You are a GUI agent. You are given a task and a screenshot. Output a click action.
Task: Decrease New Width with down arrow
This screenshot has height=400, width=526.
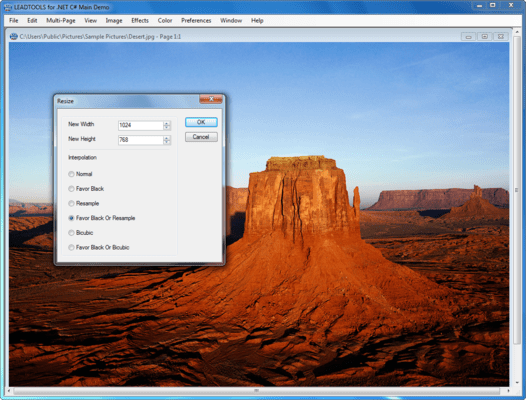tap(167, 128)
